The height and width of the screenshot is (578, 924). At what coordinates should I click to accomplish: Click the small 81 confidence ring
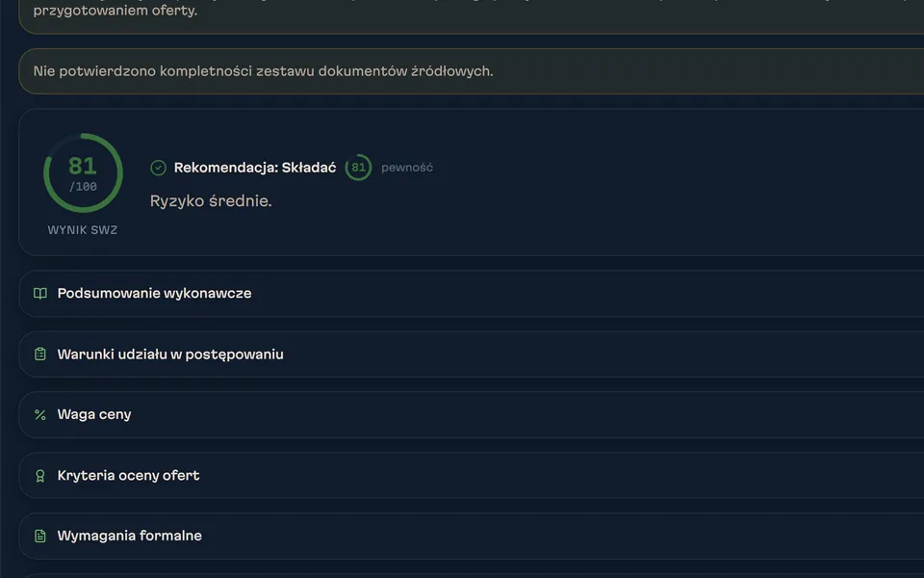(x=358, y=168)
